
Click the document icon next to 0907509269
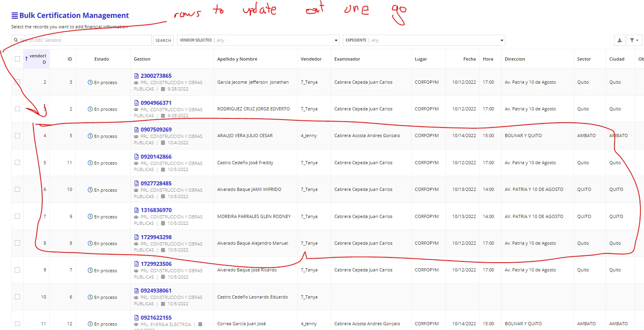click(x=136, y=130)
